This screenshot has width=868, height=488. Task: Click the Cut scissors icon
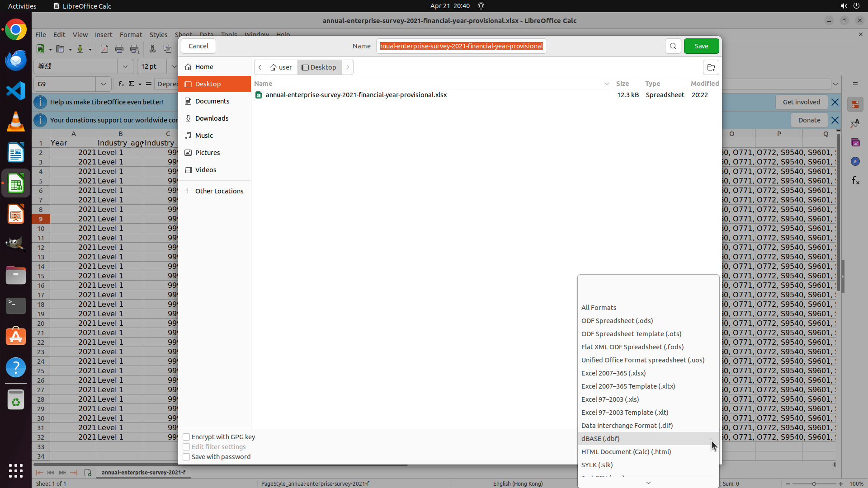click(152, 49)
